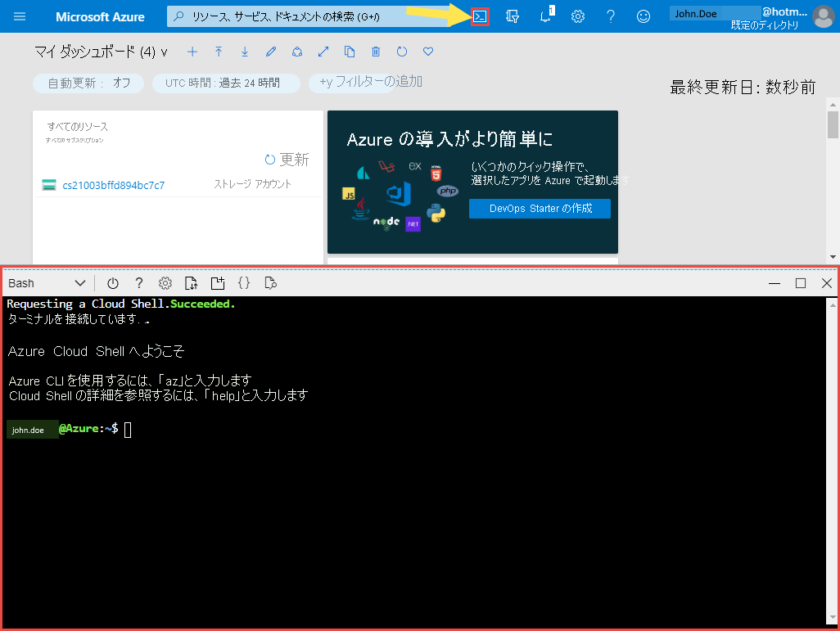The width and height of the screenshot is (840, 631).
Task: Launch Cloud Shell from the top bar
Action: pos(480,16)
